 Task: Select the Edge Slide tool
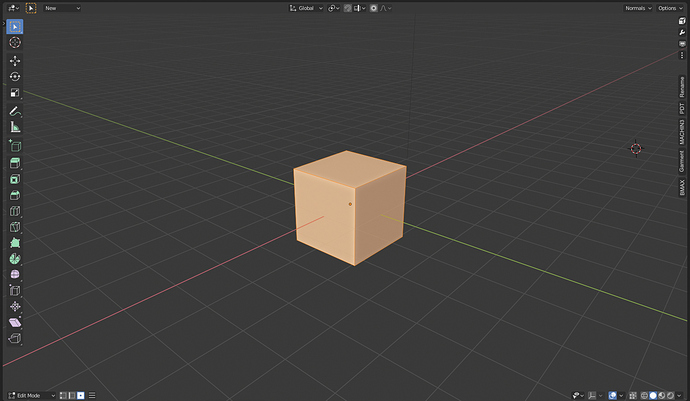tap(15, 291)
